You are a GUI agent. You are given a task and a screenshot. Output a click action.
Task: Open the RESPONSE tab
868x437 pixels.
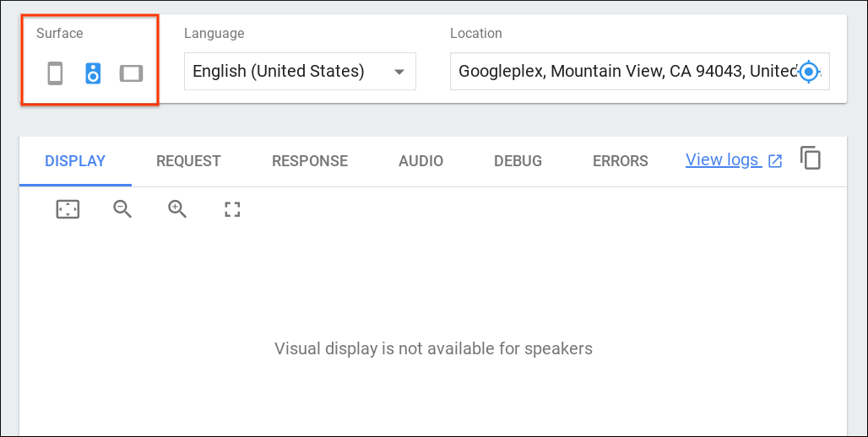310,161
